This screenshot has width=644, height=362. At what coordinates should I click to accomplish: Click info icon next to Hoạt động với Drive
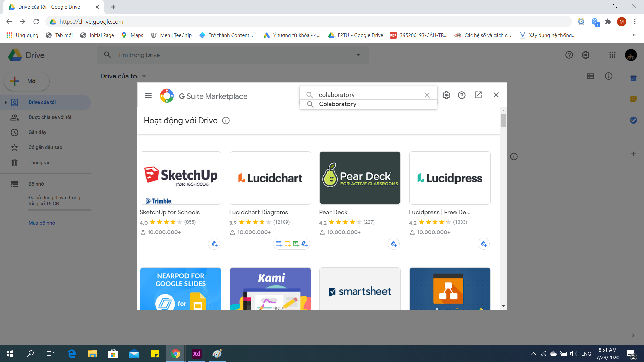point(226,121)
